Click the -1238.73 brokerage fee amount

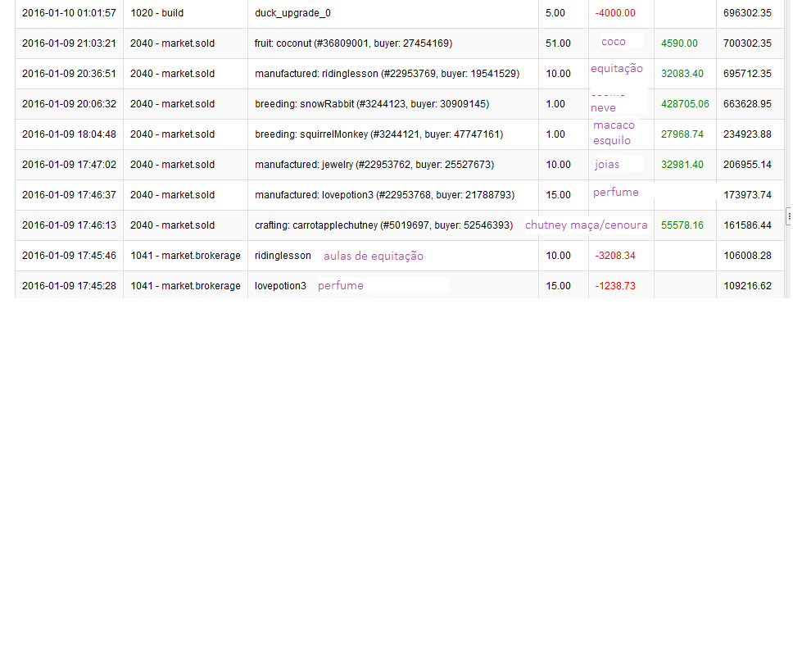pyautogui.click(x=615, y=286)
